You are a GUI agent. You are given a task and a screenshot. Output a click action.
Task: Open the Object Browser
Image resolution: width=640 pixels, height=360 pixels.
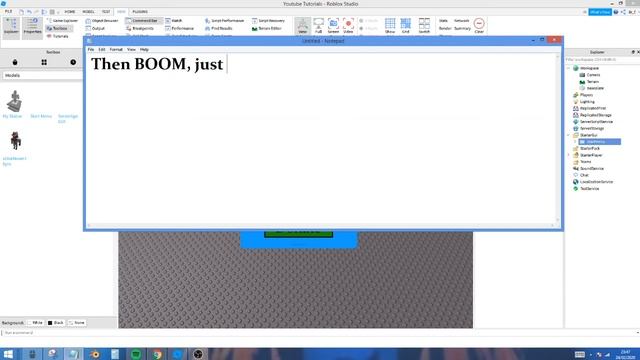[102, 20]
